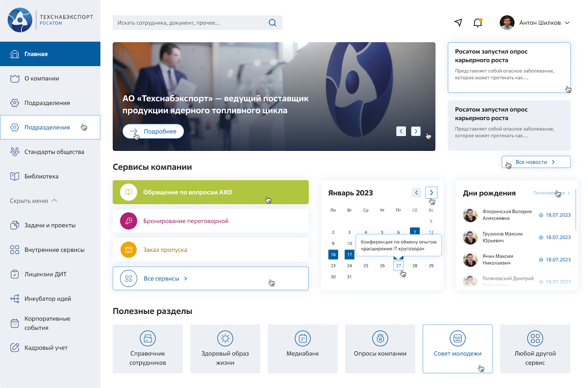Open Справочник сотрудников tile

coord(148,348)
